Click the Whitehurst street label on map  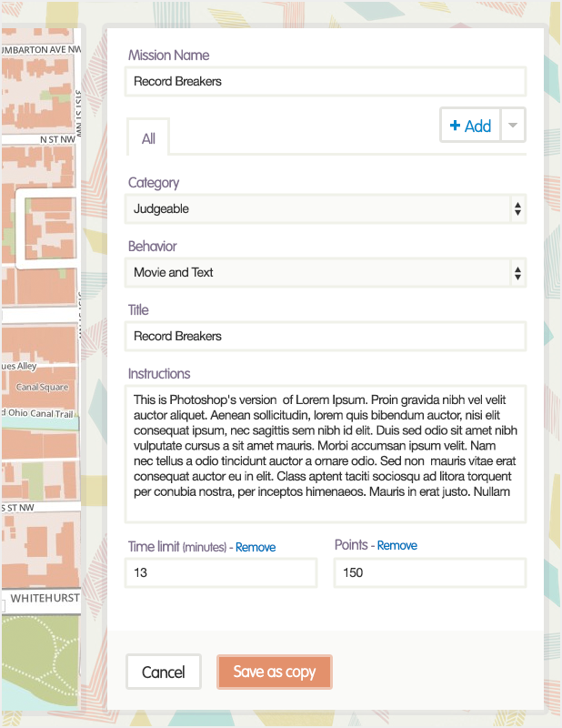44,598
